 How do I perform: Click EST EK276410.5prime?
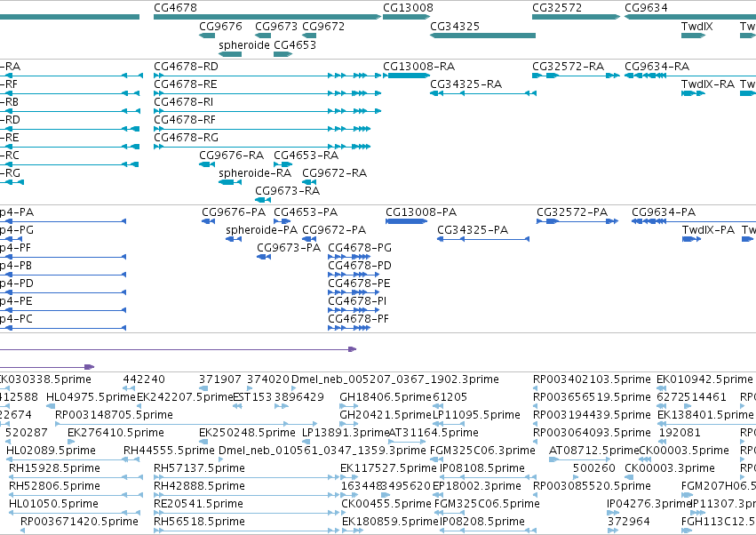point(115,433)
